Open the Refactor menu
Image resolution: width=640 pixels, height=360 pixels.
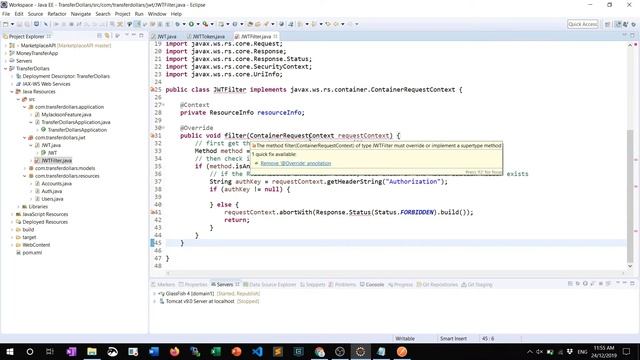click(57, 14)
